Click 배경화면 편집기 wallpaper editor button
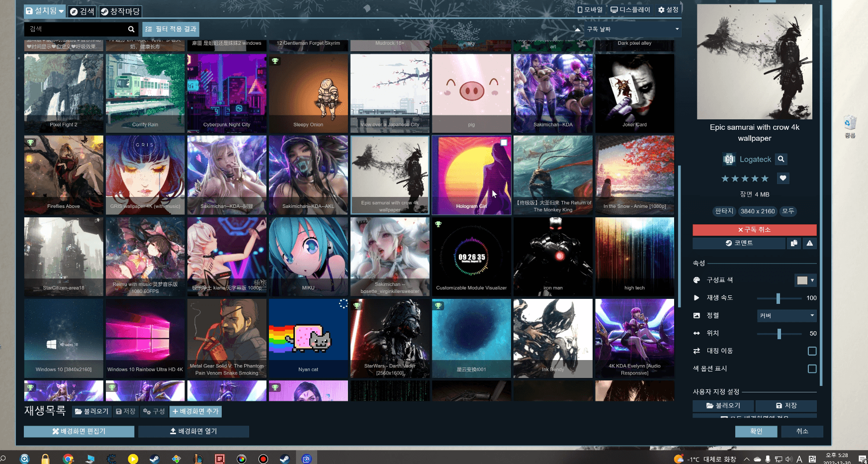 [79, 431]
